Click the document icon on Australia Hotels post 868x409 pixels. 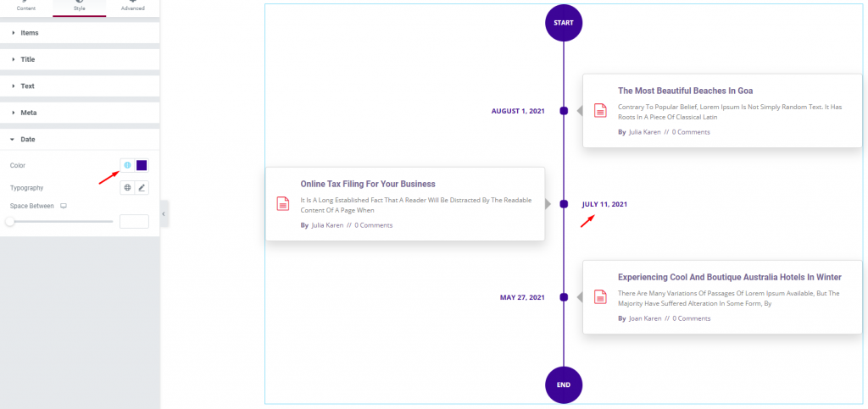pyautogui.click(x=601, y=297)
